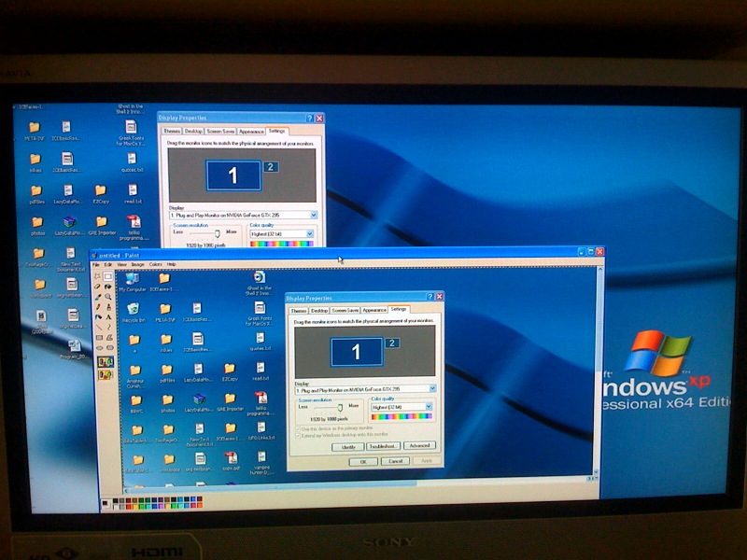
Task: Select the Ellipse tool in Paint
Action: (99, 348)
